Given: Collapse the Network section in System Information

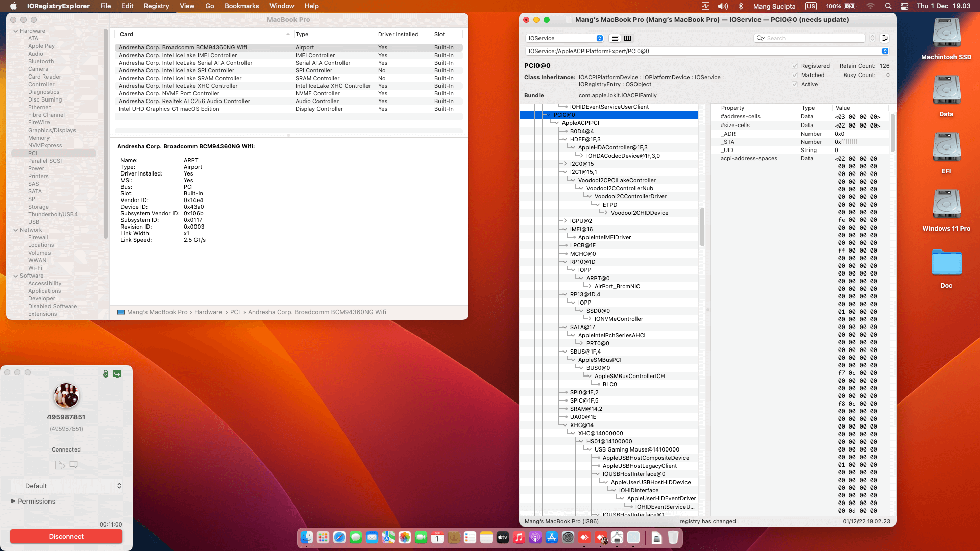Looking at the screenshot, I should coord(16,230).
